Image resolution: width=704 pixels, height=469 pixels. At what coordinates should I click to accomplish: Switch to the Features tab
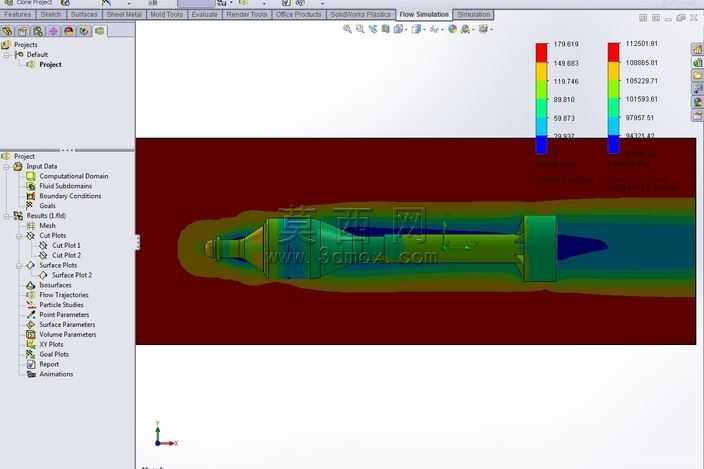18,14
